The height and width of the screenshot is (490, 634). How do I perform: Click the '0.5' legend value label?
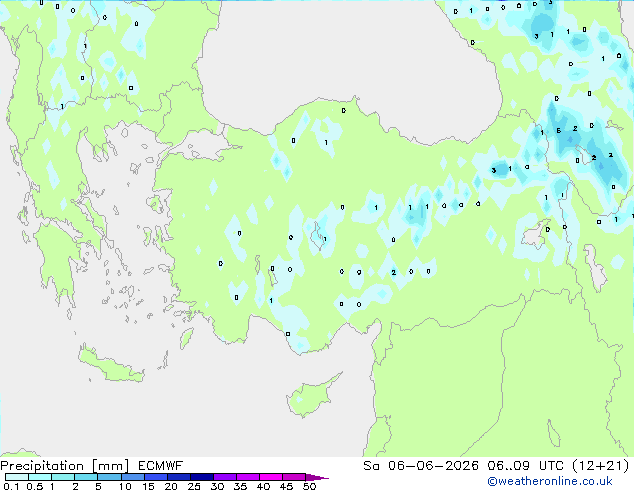[x=35, y=486]
